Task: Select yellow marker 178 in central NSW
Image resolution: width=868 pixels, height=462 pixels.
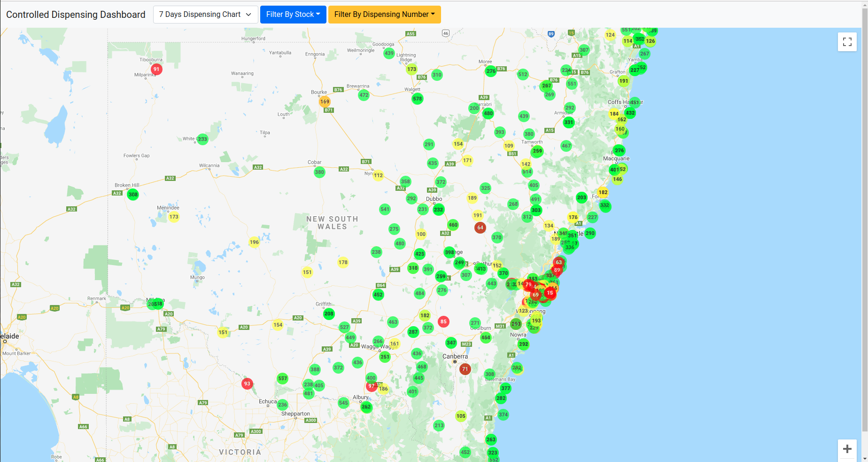Action: (x=343, y=262)
